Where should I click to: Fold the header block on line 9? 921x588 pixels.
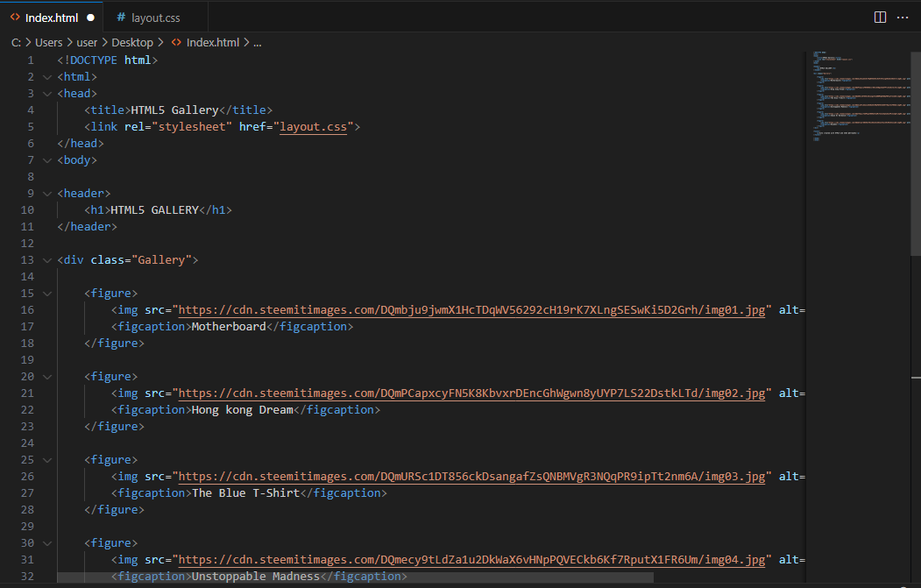(x=47, y=194)
